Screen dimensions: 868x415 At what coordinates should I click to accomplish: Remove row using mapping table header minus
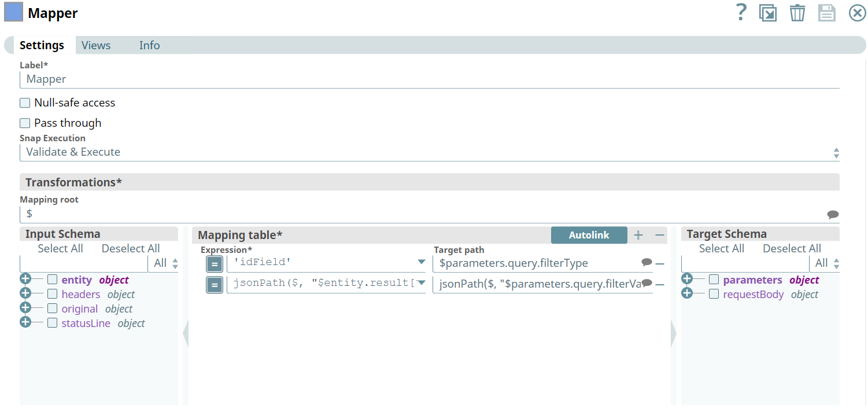coord(659,235)
